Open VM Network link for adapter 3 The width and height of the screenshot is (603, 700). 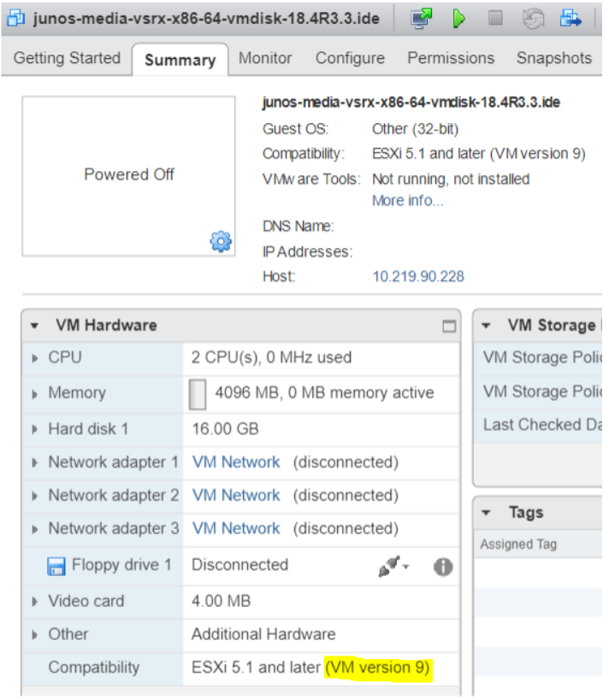tap(236, 528)
